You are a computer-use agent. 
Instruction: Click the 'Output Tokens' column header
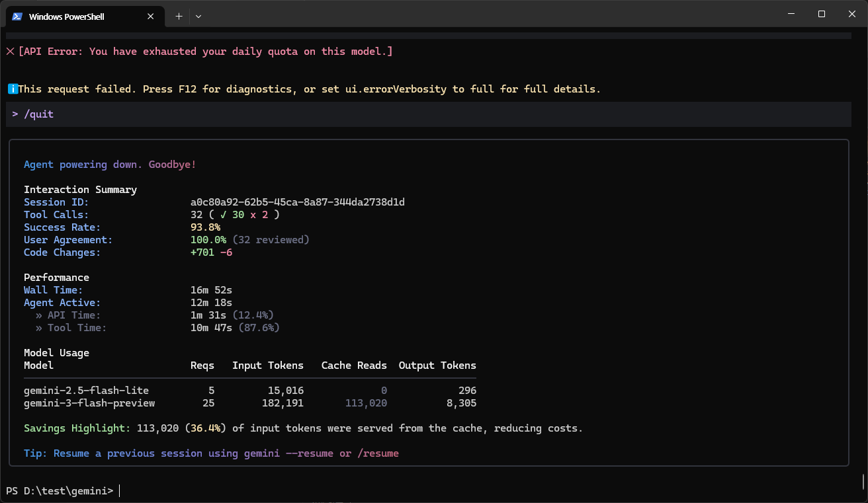point(437,365)
